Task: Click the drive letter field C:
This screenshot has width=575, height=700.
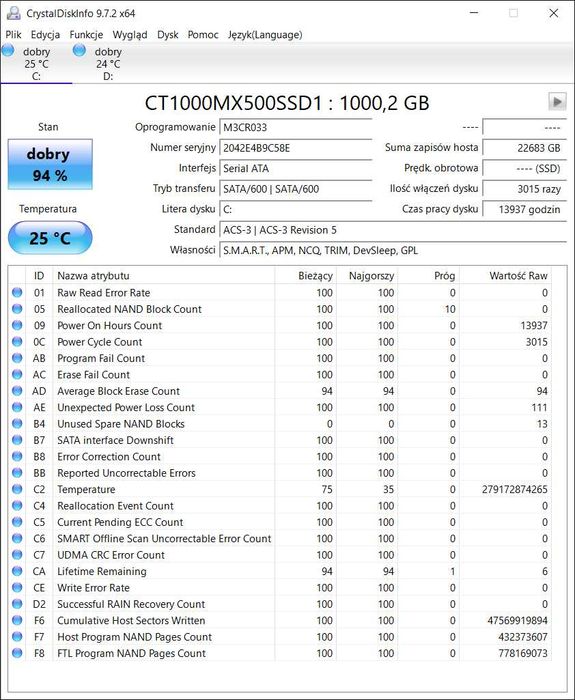Action: [x=296, y=209]
